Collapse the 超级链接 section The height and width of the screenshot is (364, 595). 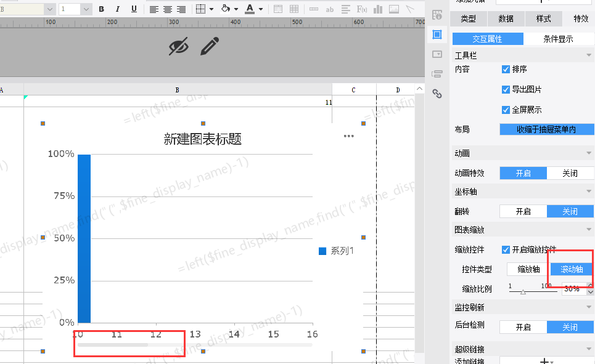point(589,349)
